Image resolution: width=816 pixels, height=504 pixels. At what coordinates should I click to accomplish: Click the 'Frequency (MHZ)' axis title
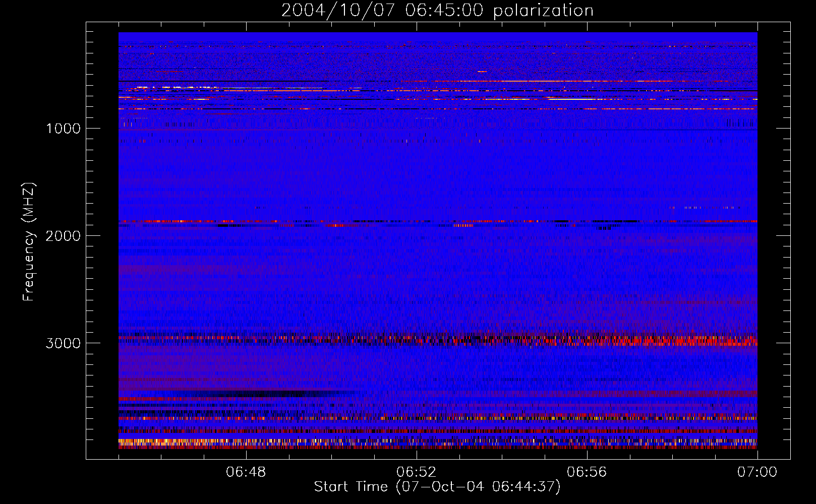pos(29,242)
